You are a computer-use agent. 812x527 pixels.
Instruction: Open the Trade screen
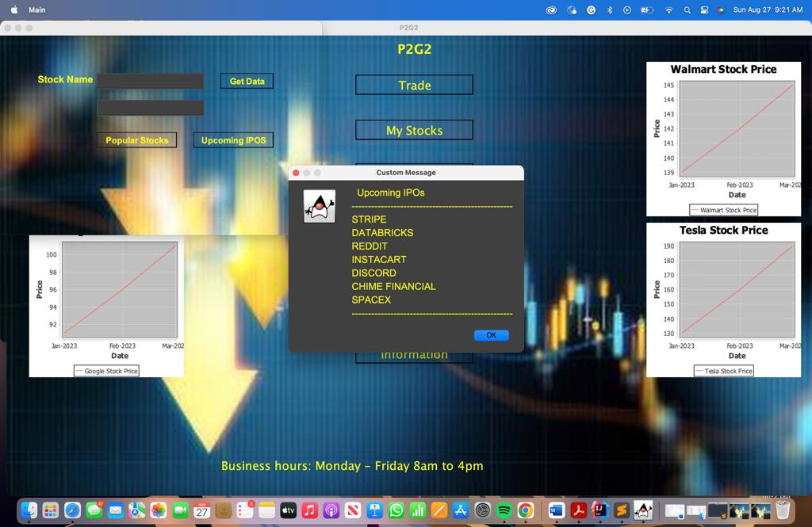[x=414, y=85]
